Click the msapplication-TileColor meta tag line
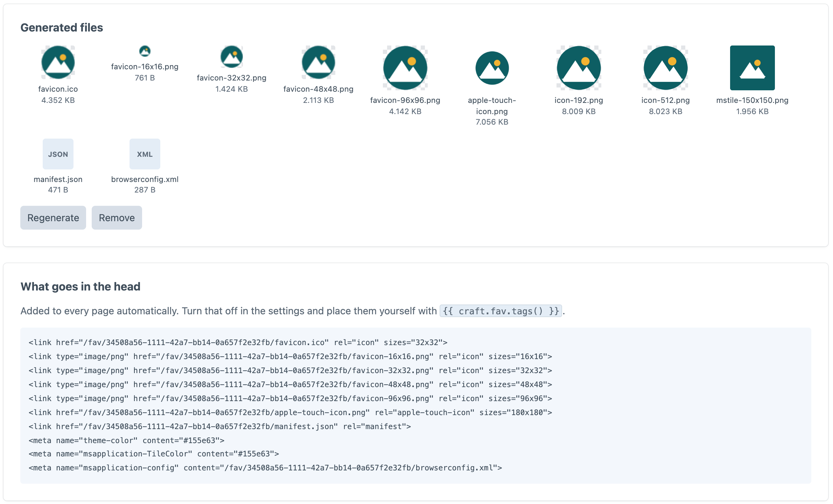This screenshot has width=833, height=504. (154, 454)
